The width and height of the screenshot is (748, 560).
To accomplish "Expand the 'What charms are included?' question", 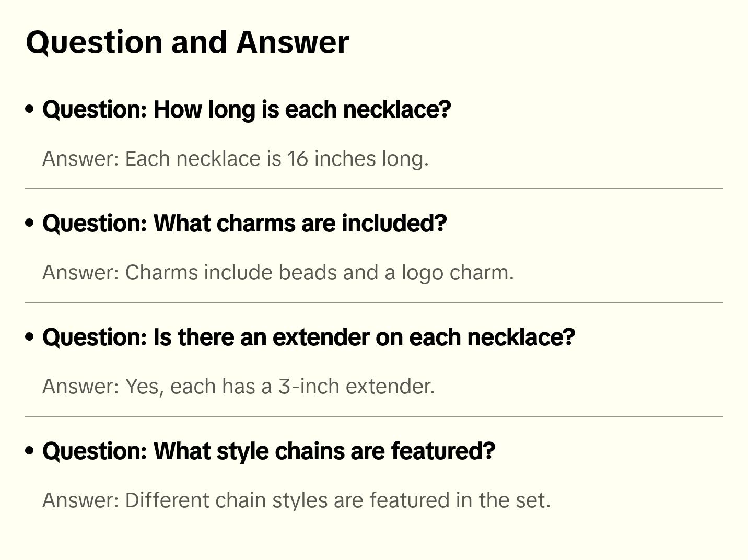I will 244,224.
